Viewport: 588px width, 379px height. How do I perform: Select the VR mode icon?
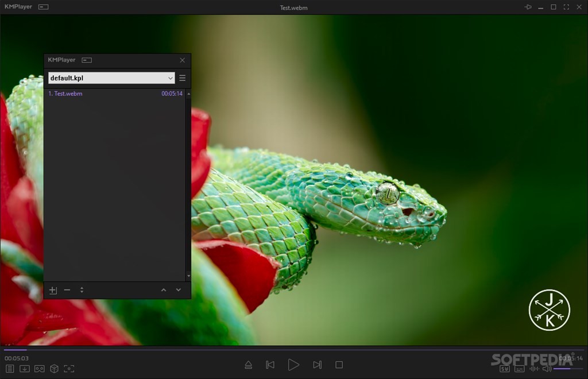coord(39,369)
